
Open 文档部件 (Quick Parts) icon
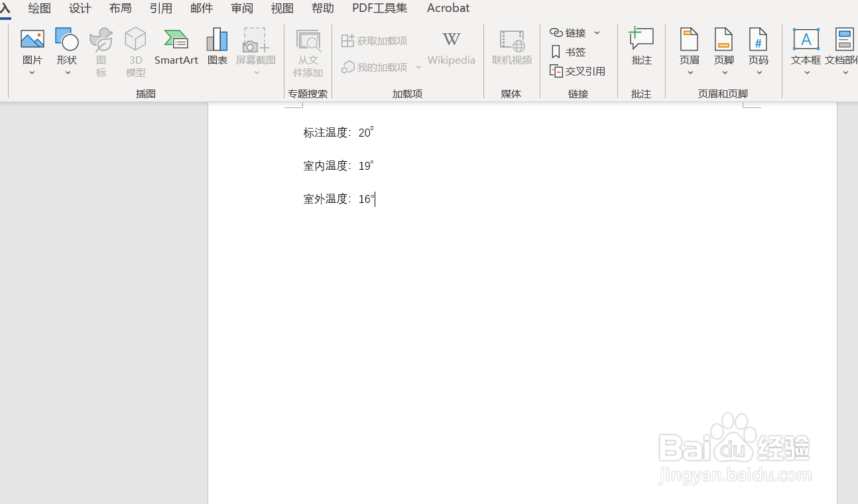[x=845, y=39]
